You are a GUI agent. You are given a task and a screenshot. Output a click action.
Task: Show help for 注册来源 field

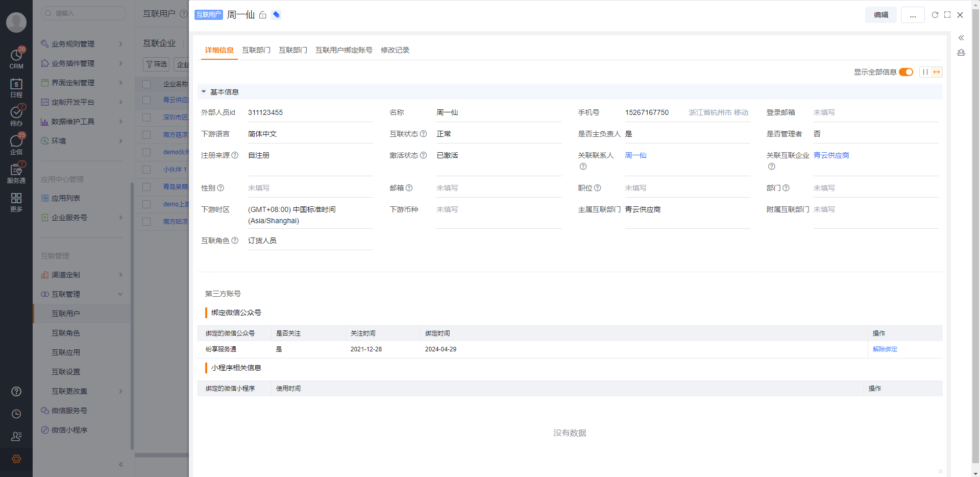(235, 155)
